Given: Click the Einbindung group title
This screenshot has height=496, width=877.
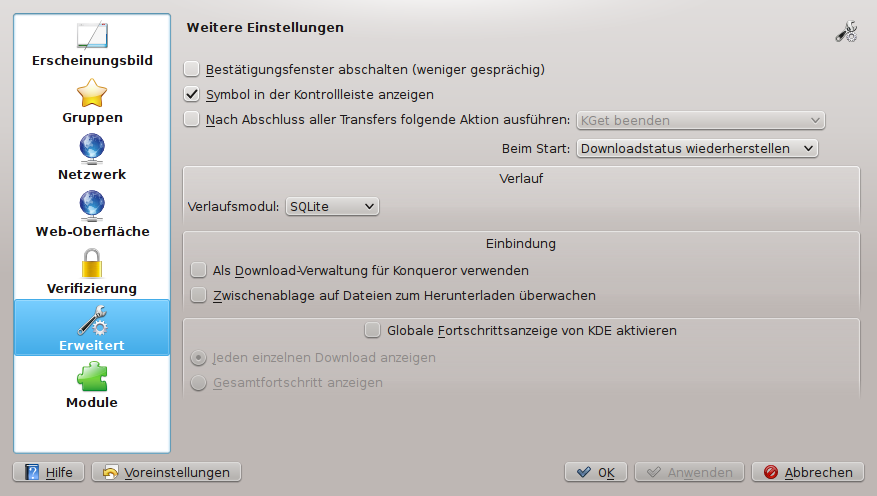Looking at the screenshot, I should click(x=521, y=243).
